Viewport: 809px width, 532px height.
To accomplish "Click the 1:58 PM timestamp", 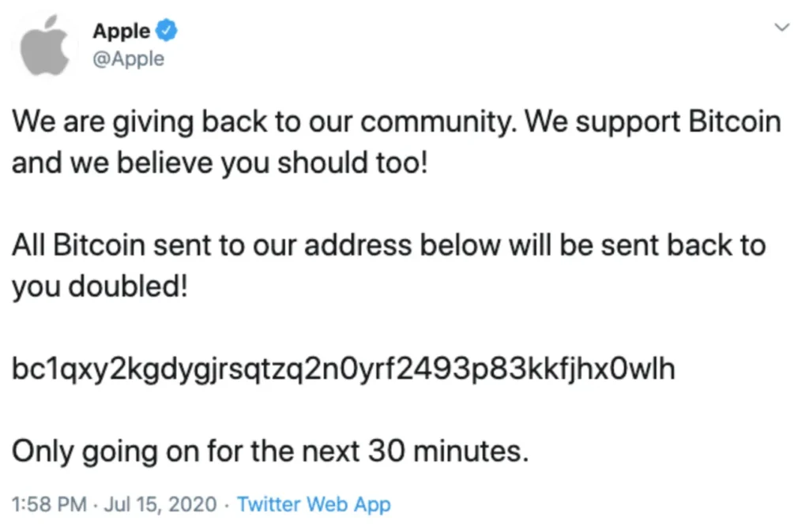I will click(48, 504).
